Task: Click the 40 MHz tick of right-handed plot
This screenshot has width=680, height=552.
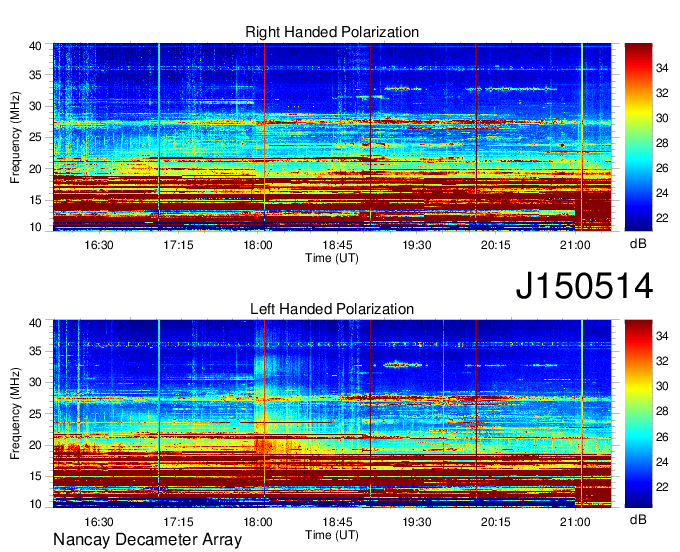Action: tap(35, 46)
